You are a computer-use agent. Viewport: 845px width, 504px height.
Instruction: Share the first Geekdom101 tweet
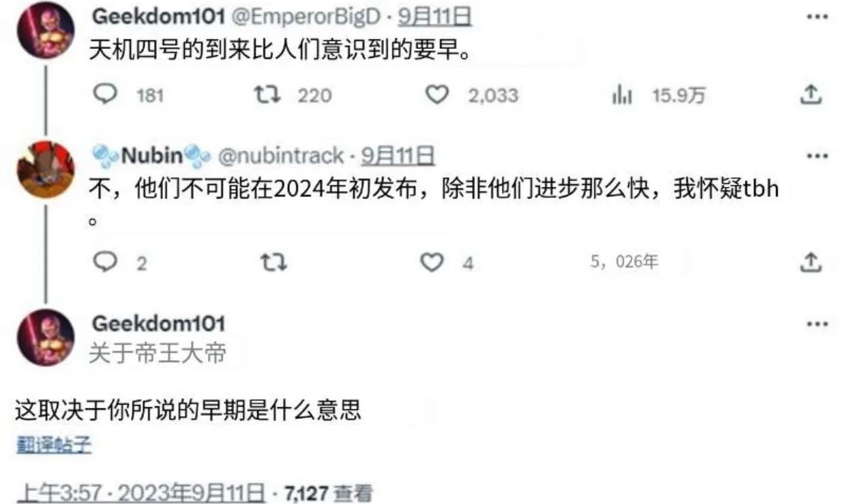(810, 95)
